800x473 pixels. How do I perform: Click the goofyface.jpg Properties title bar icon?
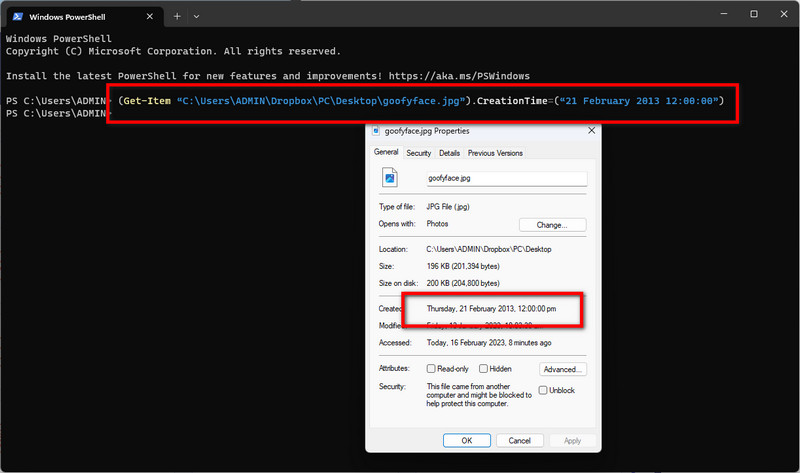pos(376,130)
